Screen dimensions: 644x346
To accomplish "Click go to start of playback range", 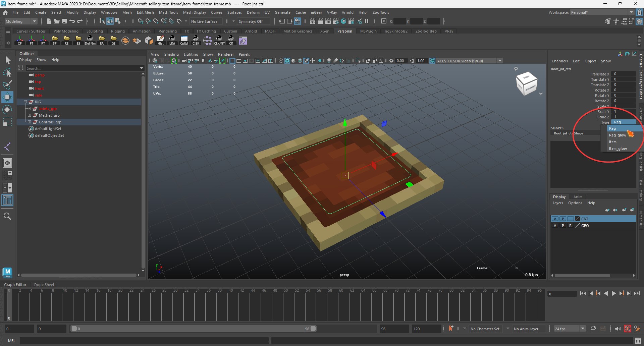I will pyautogui.click(x=583, y=293).
